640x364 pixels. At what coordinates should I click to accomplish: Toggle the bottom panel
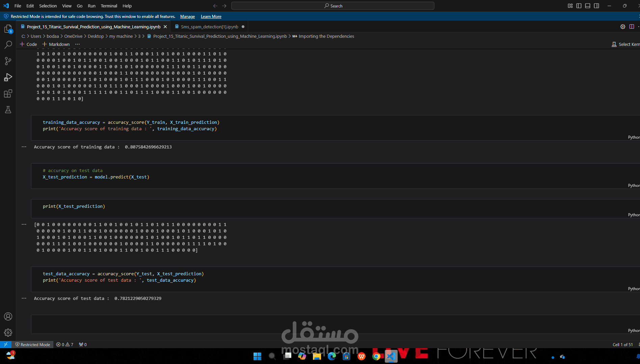(588, 6)
